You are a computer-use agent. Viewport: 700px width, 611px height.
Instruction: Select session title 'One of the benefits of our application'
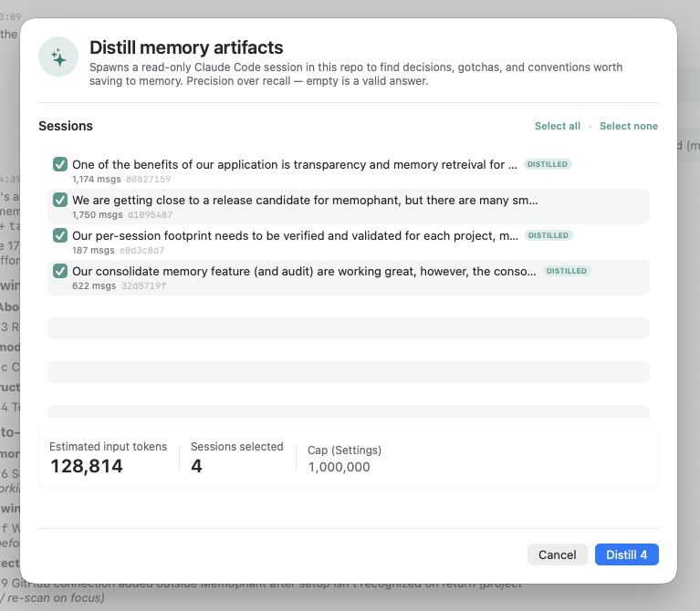coord(295,164)
